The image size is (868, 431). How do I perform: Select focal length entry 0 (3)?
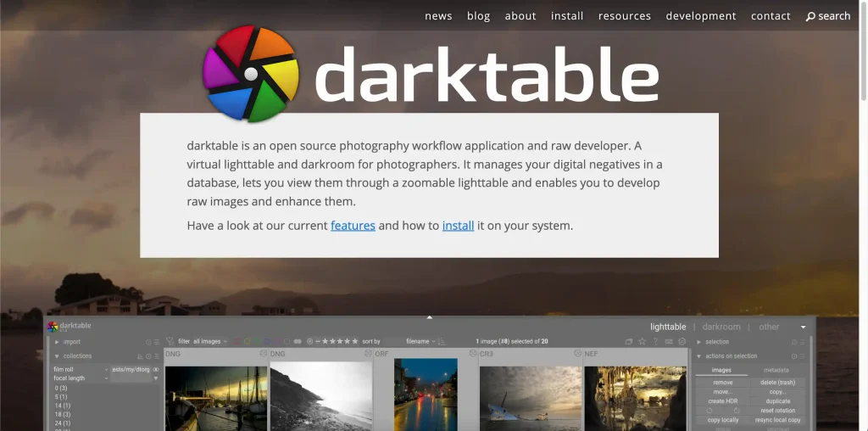click(x=61, y=389)
